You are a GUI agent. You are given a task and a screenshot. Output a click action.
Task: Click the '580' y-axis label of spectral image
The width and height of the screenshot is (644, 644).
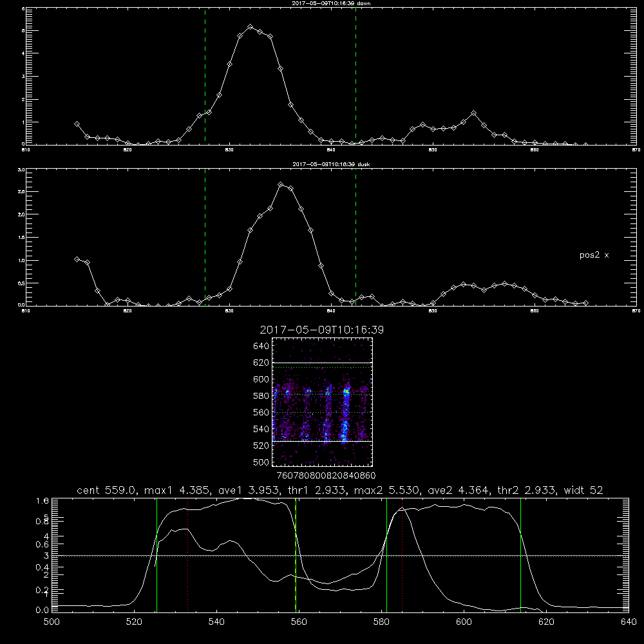click(x=261, y=395)
